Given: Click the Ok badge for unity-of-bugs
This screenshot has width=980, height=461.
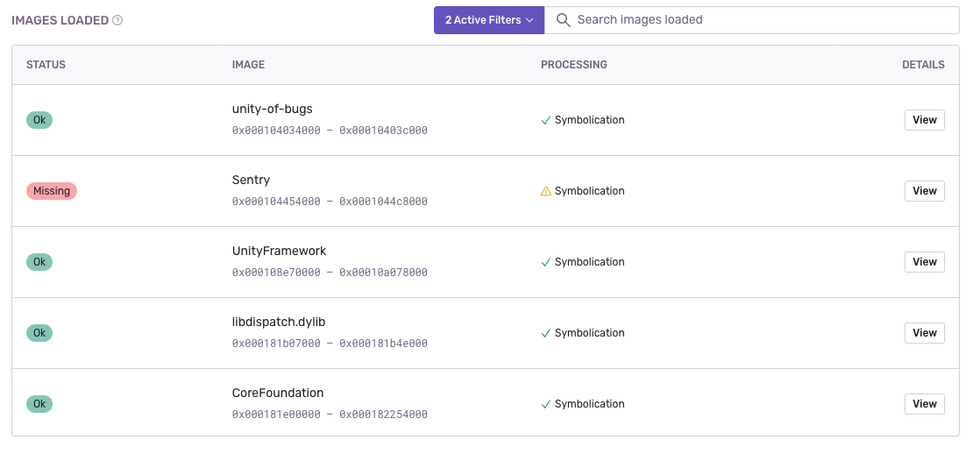Looking at the screenshot, I should coord(39,120).
